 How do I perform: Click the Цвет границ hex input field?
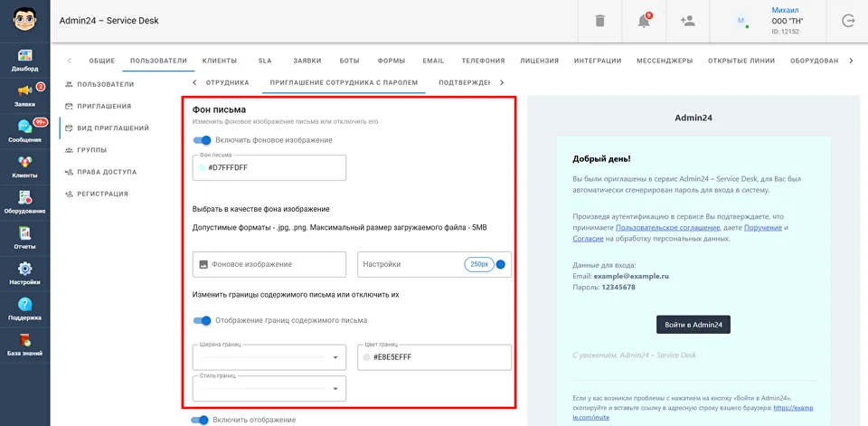[435, 358]
